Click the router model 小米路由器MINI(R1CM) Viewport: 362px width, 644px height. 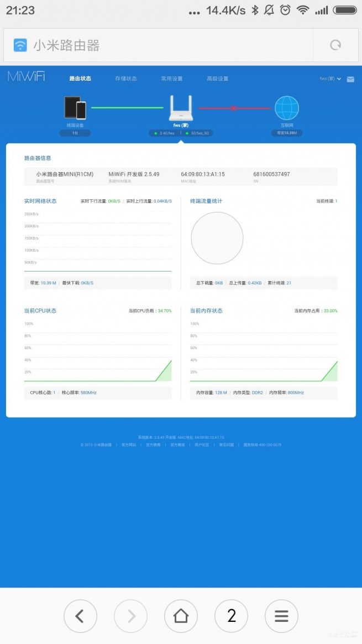coord(65,174)
